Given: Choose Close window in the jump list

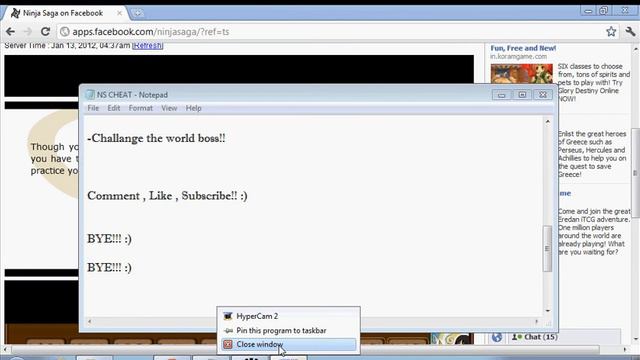Looking at the screenshot, I should [288, 344].
